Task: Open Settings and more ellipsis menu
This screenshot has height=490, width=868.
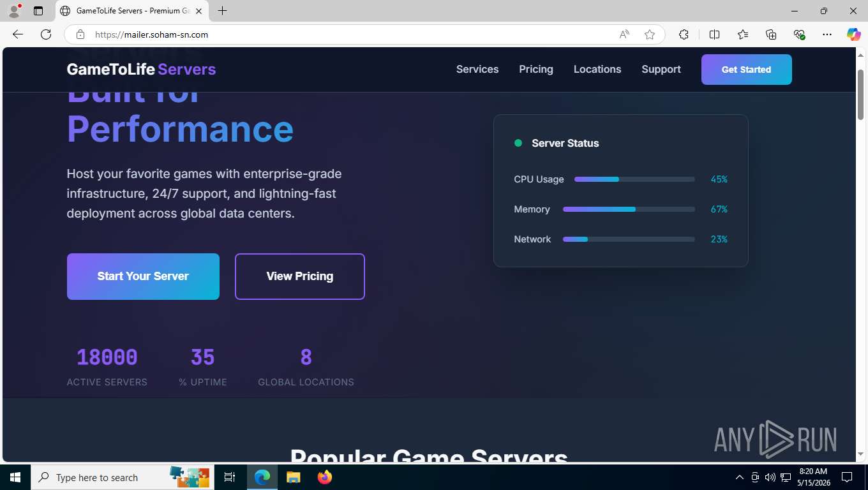Action: [827, 34]
